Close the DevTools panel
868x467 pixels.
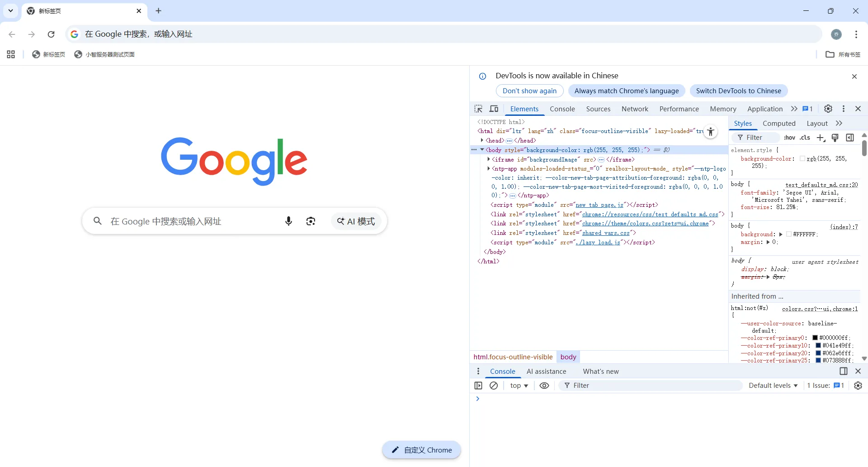[x=858, y=109]
